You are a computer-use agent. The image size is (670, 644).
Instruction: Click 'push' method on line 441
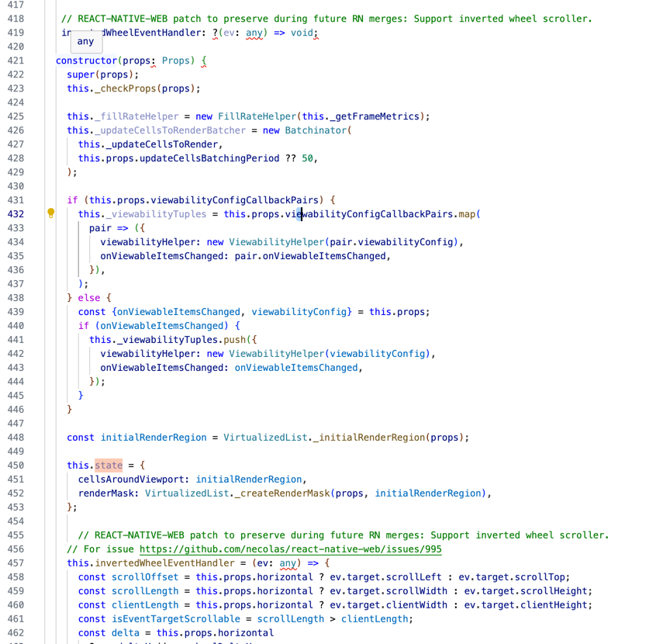235,340
